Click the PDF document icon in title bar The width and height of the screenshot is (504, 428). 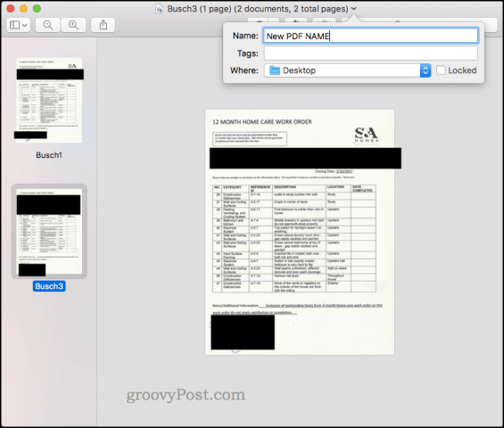[159, 9]
